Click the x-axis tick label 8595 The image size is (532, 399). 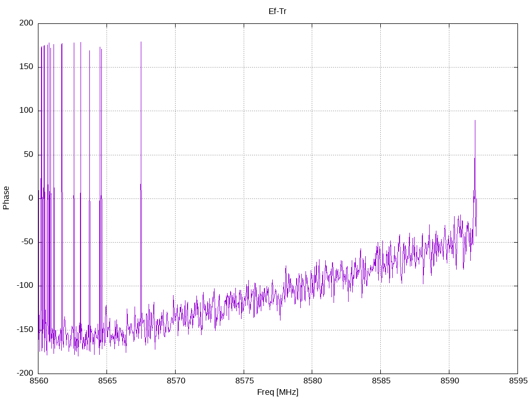(x=518, y=381)
